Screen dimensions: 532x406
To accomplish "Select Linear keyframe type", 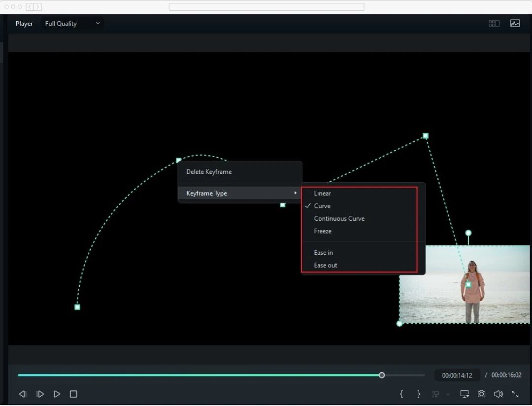I will (322, 193).
